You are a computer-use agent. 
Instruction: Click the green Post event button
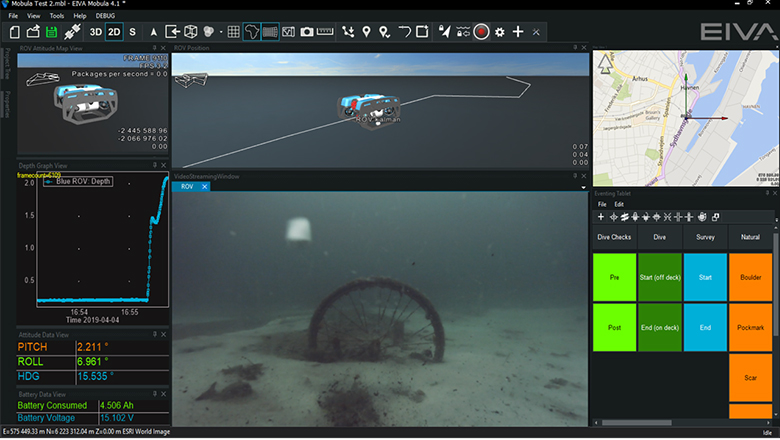614,328
